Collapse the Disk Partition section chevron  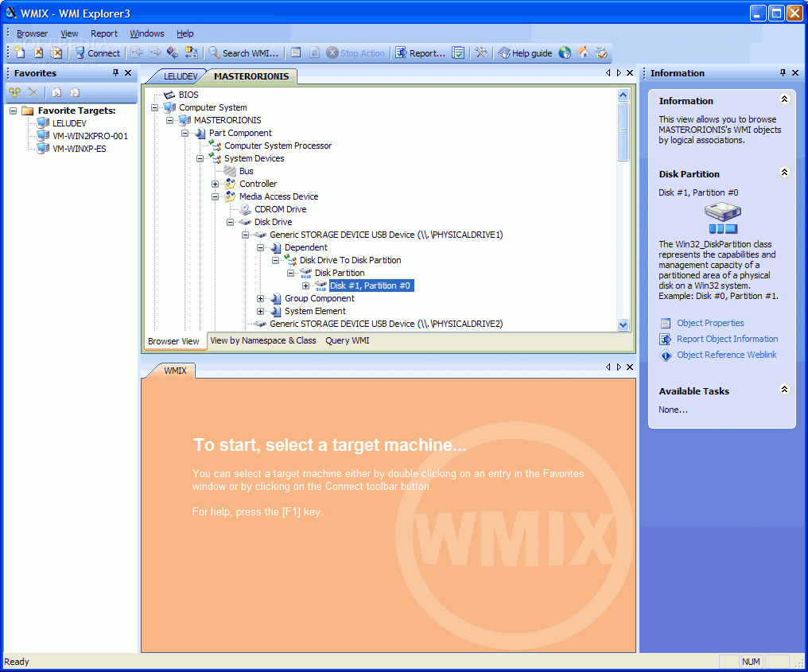(x=784, y=172)
